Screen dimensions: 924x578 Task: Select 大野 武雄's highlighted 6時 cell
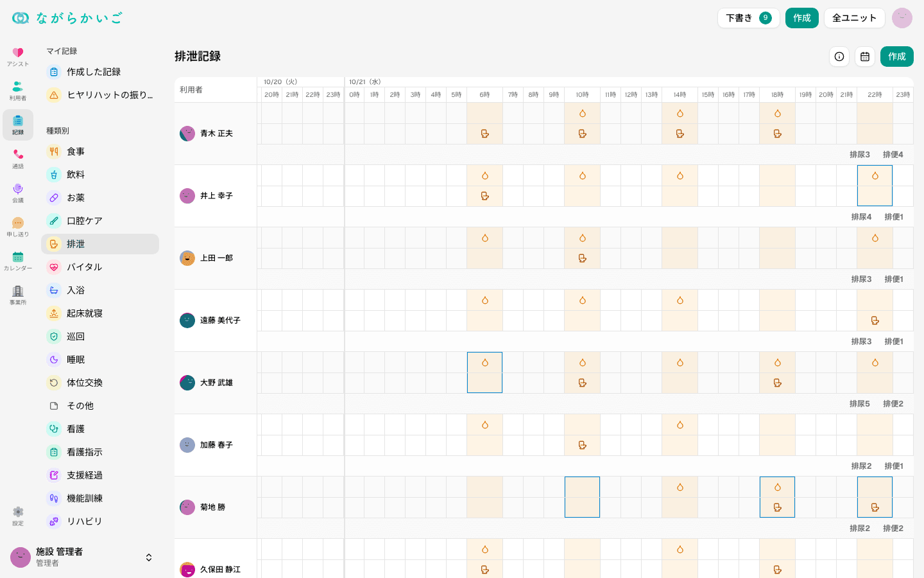tap(485, 372)
